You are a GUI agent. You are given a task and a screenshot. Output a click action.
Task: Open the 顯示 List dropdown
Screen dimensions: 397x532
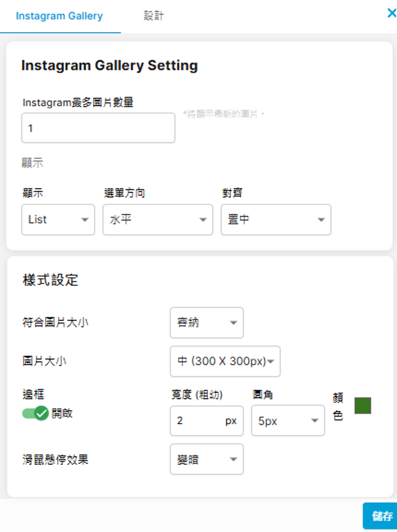pyautogui.click(x=58, y=219)
